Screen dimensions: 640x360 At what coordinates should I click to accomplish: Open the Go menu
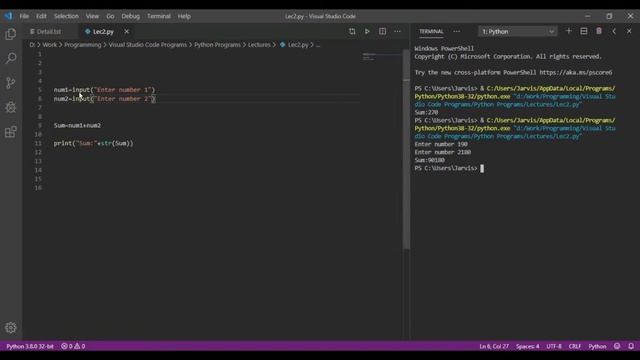pos(110,16)
